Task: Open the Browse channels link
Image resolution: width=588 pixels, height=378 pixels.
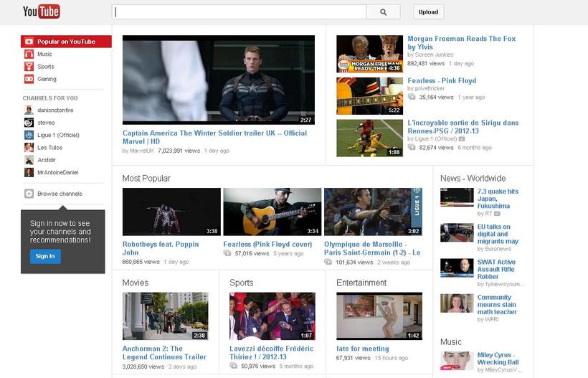Action: point(60,194)
